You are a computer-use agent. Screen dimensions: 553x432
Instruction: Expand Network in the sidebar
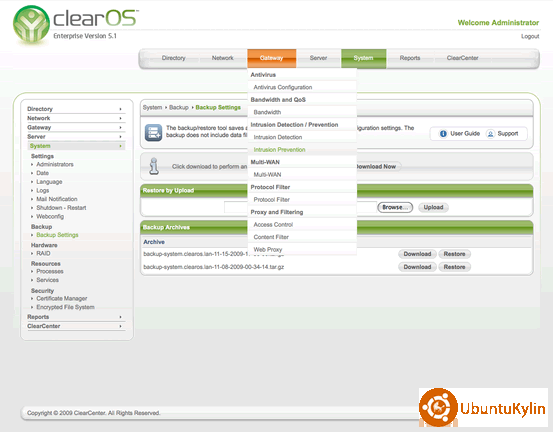pyautogui.click(x=76, y=118)
